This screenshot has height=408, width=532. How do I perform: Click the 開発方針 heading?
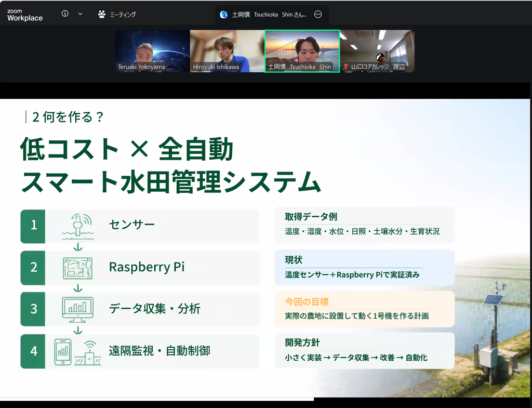302,343
